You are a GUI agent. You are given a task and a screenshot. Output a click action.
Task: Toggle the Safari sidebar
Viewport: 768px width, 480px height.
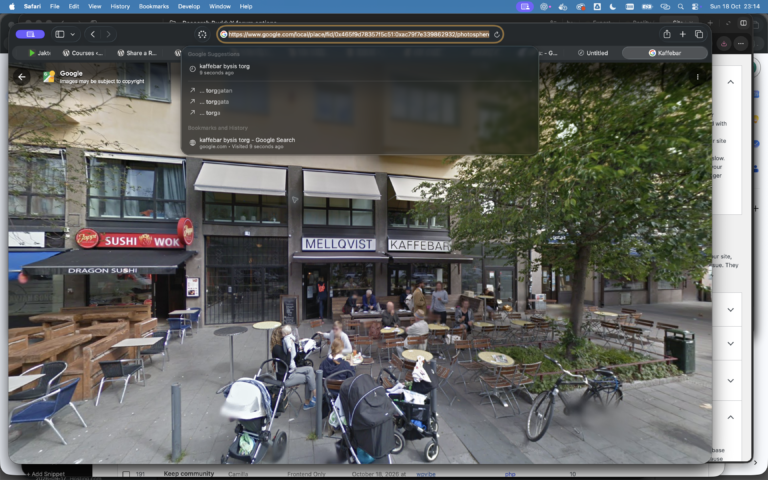click(x=60, y=34)
